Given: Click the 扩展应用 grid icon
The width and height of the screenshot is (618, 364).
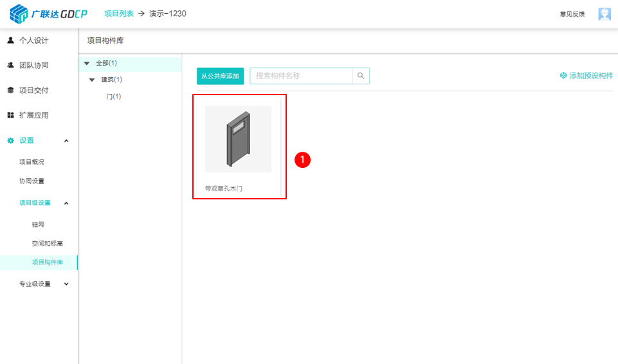Looking at the screenshot, I should pyautogui.click(x=11, y=115).
